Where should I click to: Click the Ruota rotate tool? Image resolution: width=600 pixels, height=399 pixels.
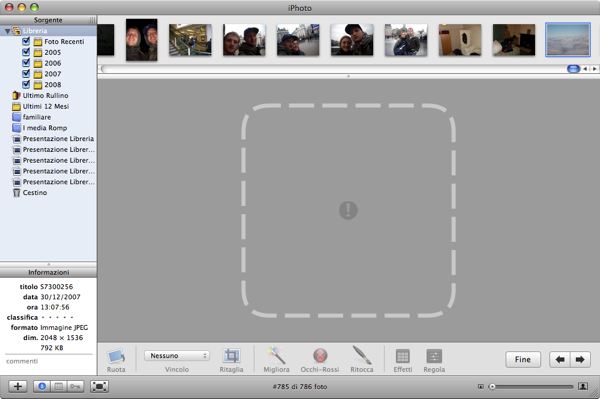[116, 360]
